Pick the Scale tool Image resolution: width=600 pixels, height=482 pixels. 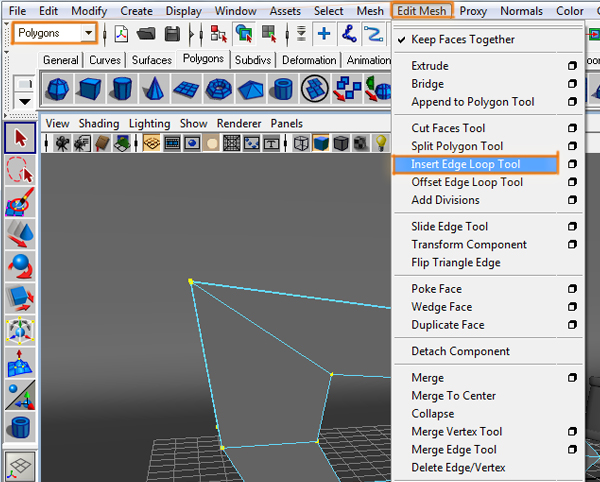(21, 298)
